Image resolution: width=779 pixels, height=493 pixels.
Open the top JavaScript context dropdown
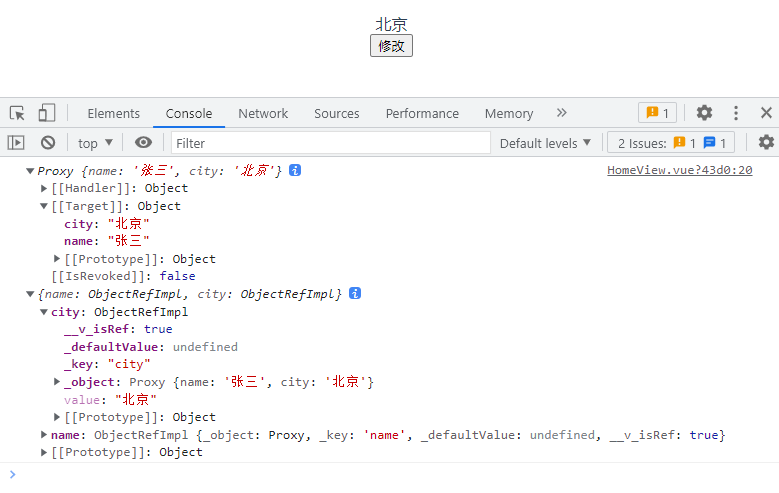(x=96, y=143)
